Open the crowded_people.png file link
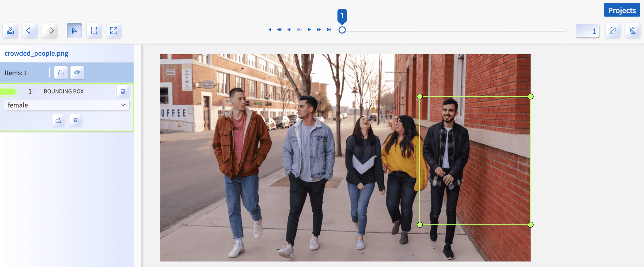 coord(36,53)
